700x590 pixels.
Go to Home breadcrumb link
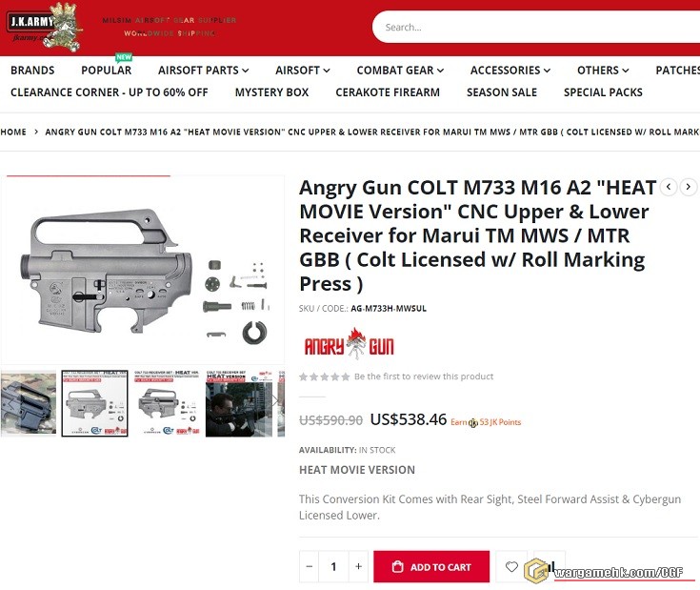pos(13,132)
